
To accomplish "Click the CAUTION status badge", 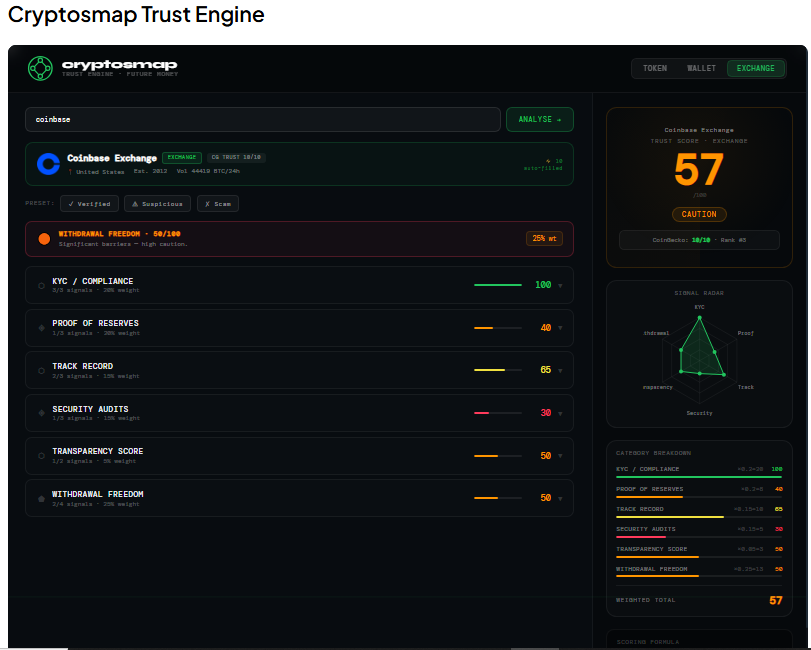I will click(x=699, y=214).
